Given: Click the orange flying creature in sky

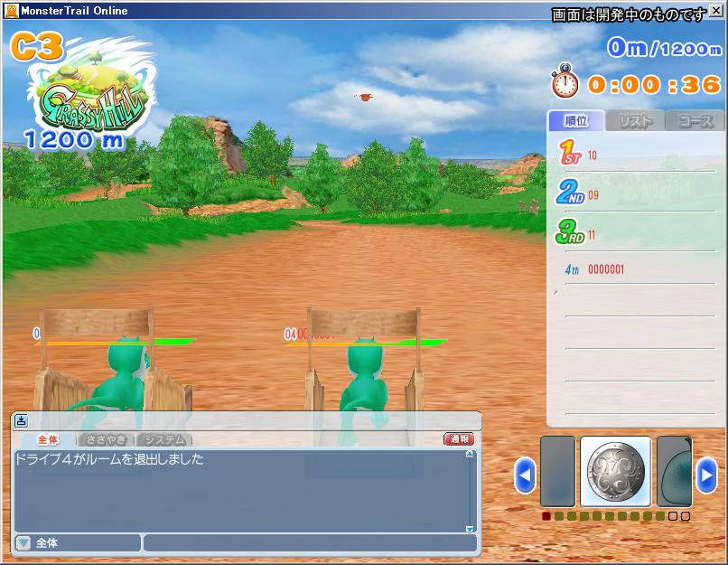Looking at the screenshot, I should [365, 97].
